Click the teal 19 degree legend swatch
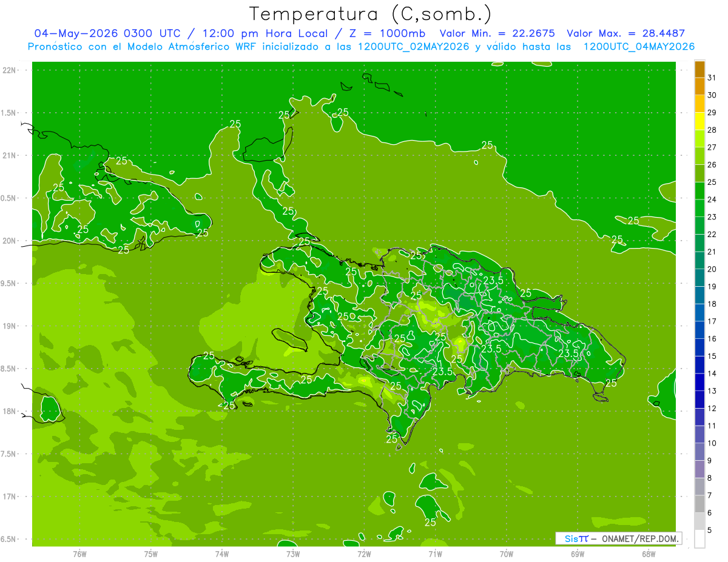 point(699,295)
